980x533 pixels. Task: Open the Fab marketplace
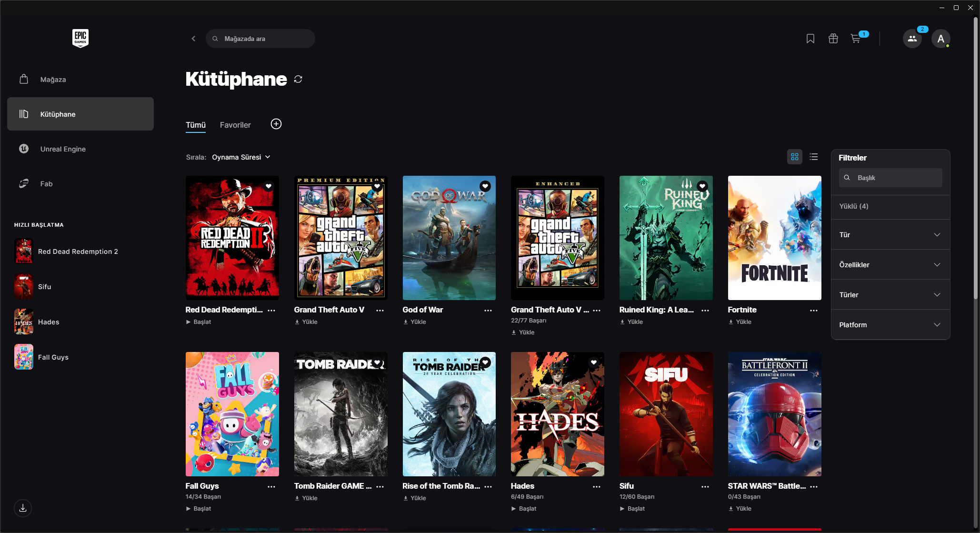tap(80, 184)
